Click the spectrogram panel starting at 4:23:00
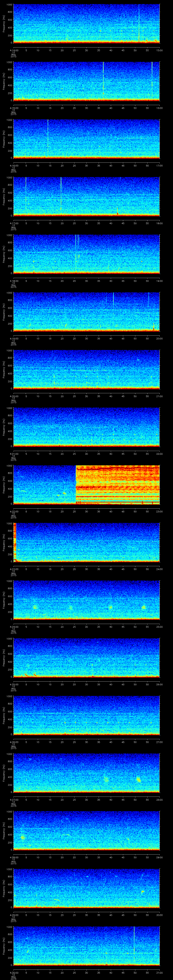Screen dimensions: 173x980 [x=86, y=543]
